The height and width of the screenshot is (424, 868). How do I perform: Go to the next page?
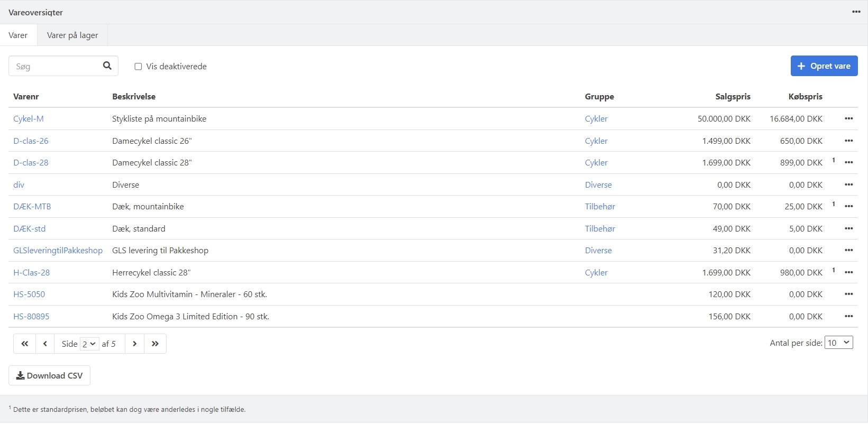[135, 344]
